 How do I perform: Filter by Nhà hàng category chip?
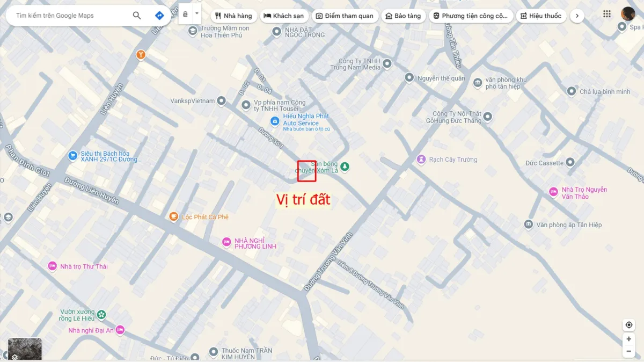234,16
